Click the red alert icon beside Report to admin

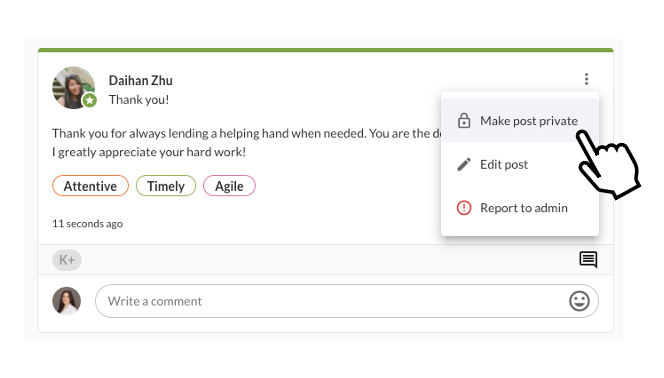(x=464, y=208)
